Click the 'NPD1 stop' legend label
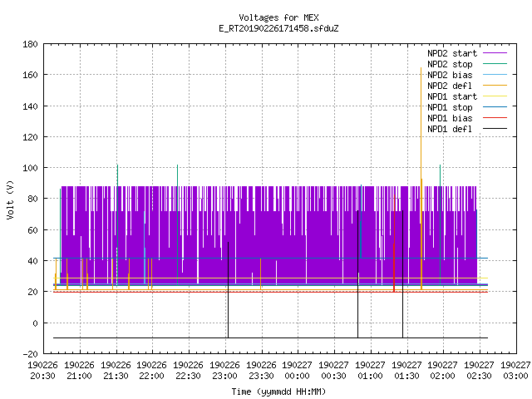 tap(450, 107)
